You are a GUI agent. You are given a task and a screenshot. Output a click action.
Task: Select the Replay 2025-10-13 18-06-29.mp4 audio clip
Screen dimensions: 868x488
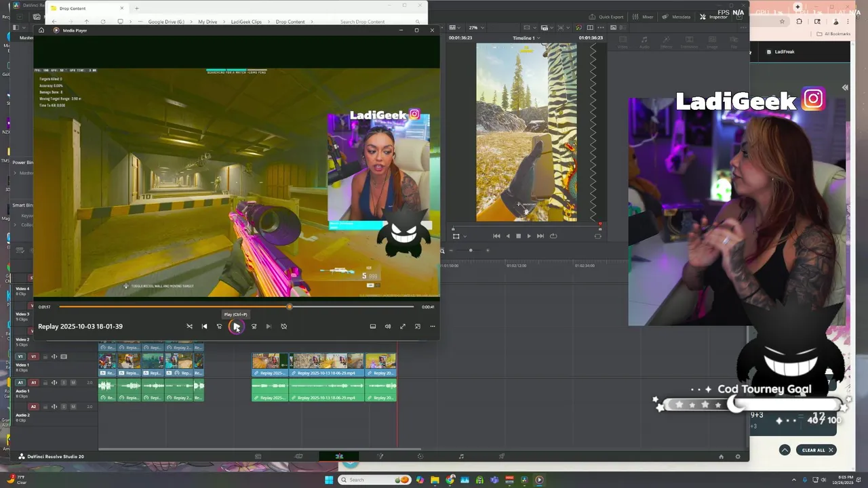click(327, 390)
